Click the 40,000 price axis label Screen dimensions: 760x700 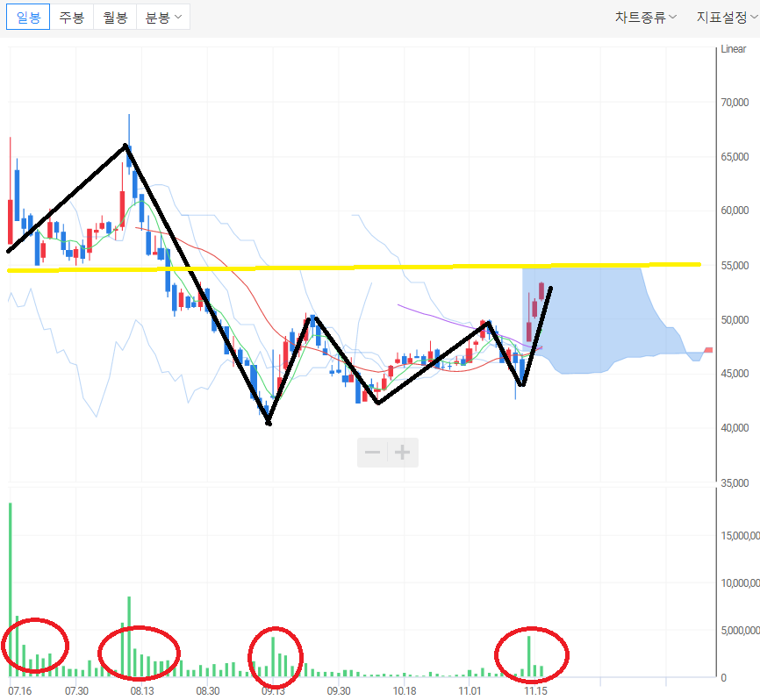point(735,428)
